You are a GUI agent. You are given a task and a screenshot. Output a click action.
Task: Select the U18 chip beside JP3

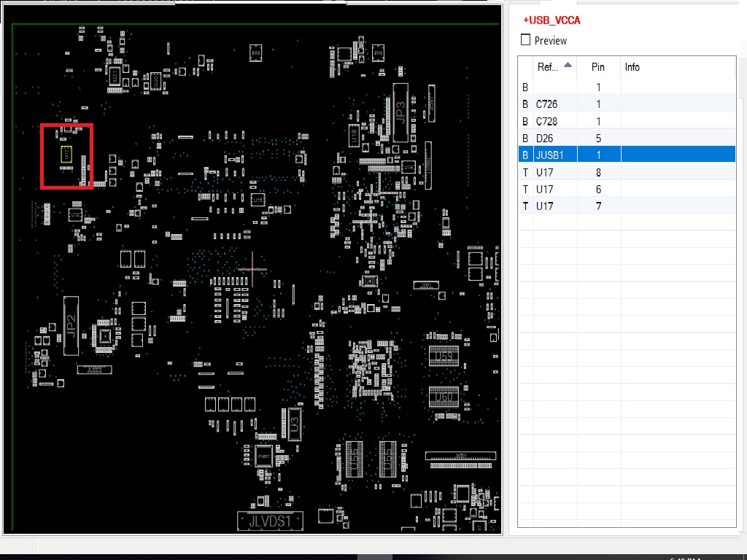[x=354, y=136]
